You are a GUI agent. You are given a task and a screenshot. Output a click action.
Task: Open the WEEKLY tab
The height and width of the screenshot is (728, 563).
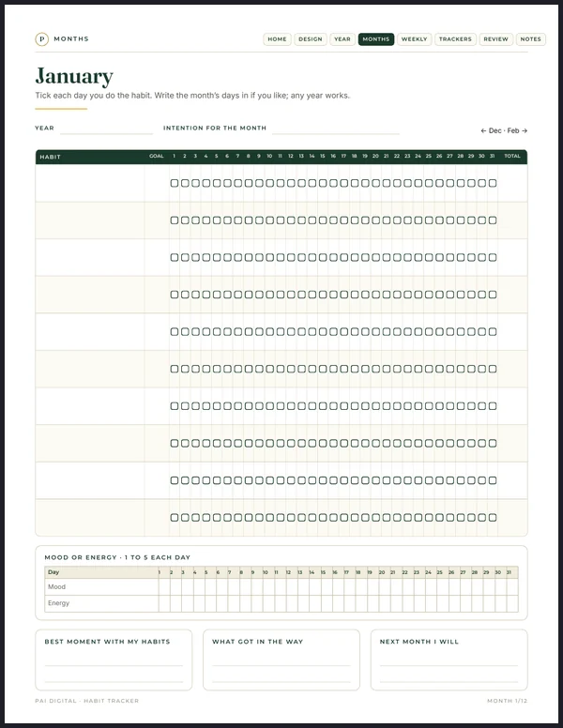[x=414, y=39]
